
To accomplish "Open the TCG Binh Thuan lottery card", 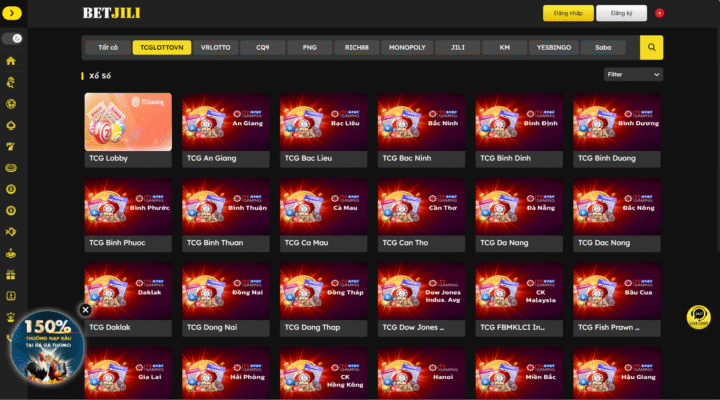I will tap(226, 215).
